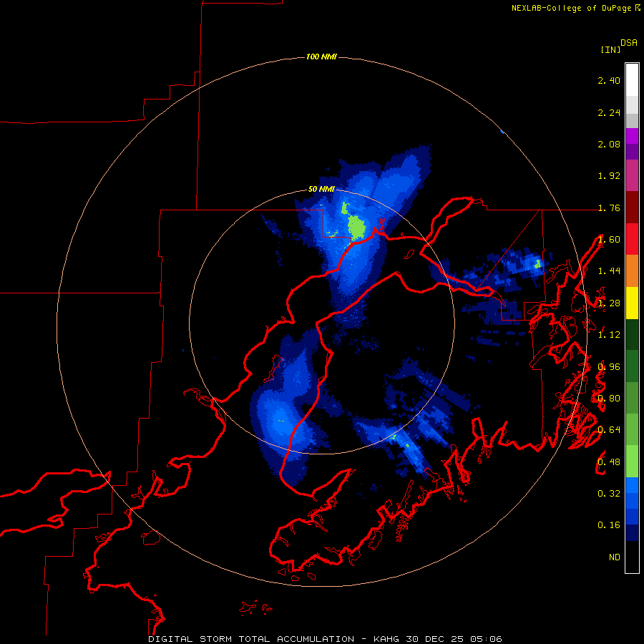Click the KAHG station identifier in caption
This screenshot has height=644, width=644.
point(386,639)
